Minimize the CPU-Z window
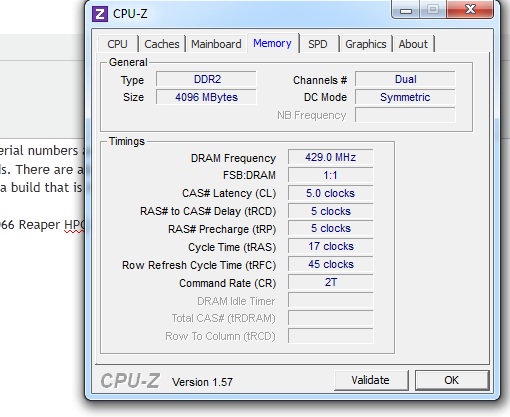The height and width of the screenshot is (417, 510). [405, 10]
